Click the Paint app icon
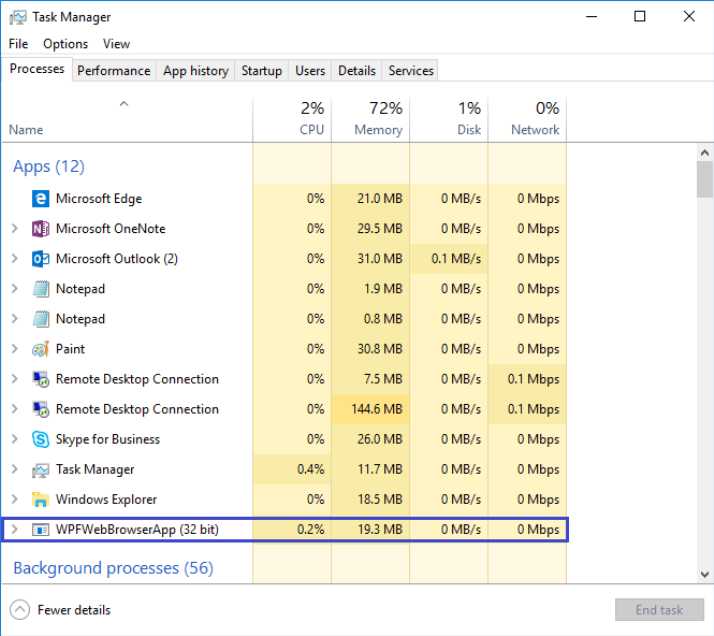This screenshot has height=636, width=714. coord(41,349)
